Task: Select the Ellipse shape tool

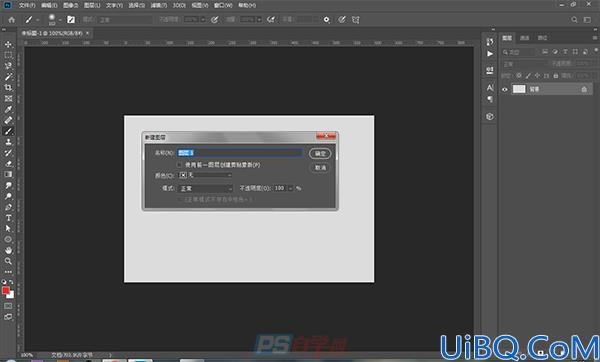Action: pos(8,239)
